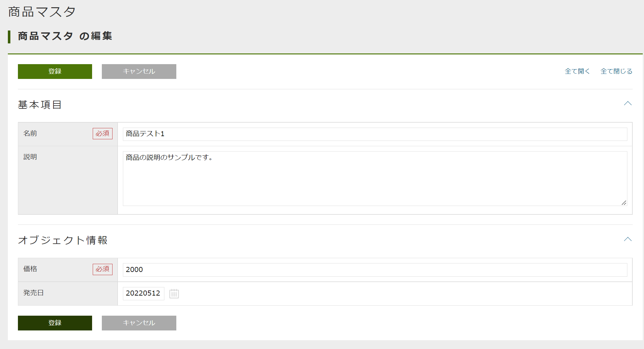Screen dimensions: 644x349
Task: Click the 基本項目 section header
Action: point(40,104)
